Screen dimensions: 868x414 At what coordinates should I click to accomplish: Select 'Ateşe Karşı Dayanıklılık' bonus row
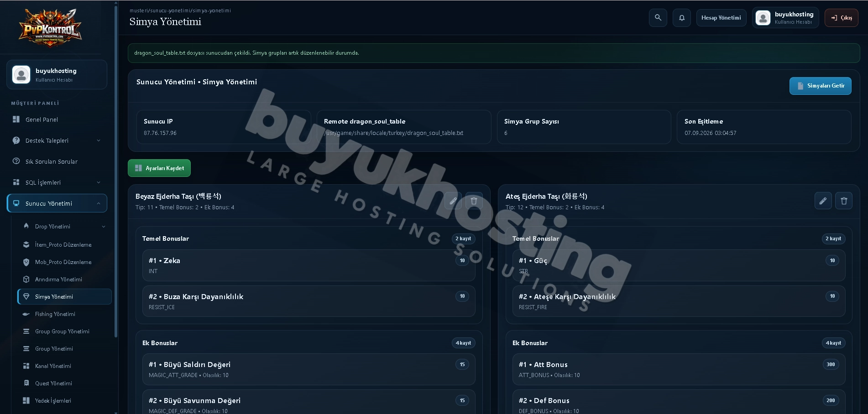pos(679,301)
